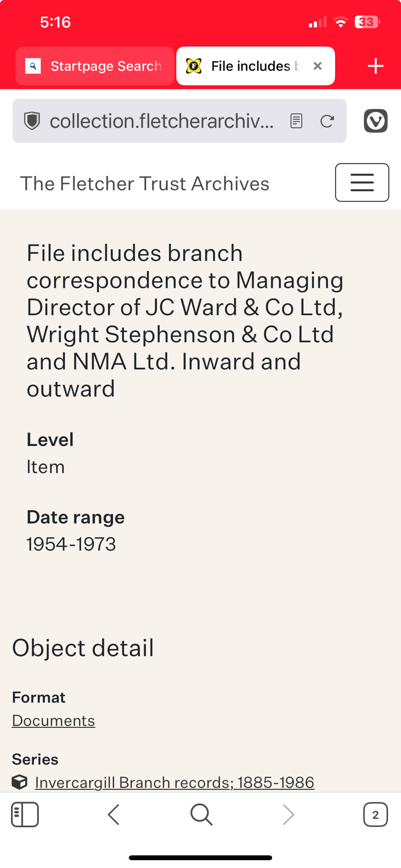Viewport: 401px width, 868px height.
Task: Tap the battery indicator in status bar
Action: [367, 22]
